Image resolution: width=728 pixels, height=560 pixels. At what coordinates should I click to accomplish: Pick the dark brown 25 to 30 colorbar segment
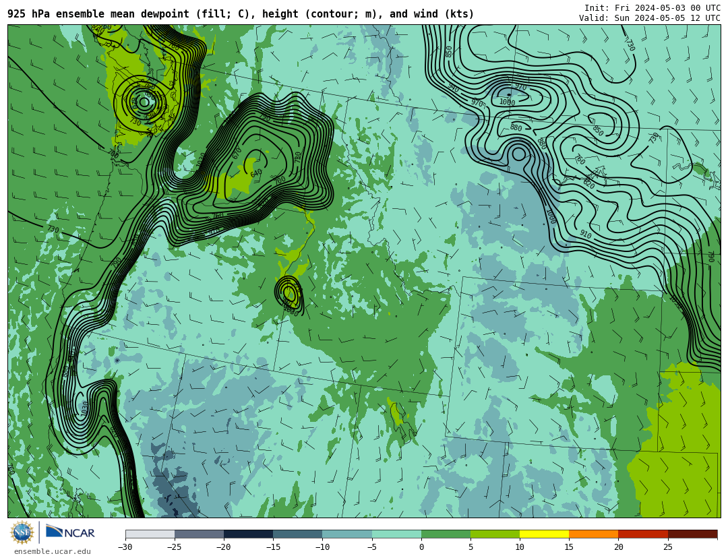point(693,534)
